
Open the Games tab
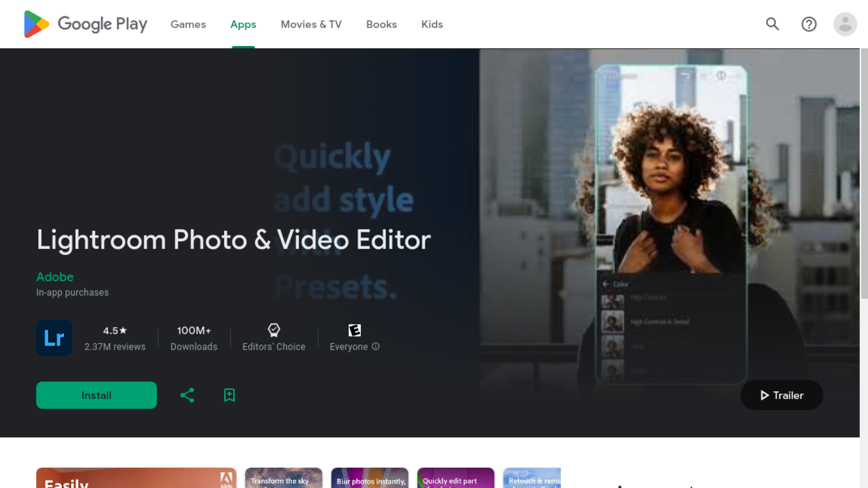[x=188, y=24]
